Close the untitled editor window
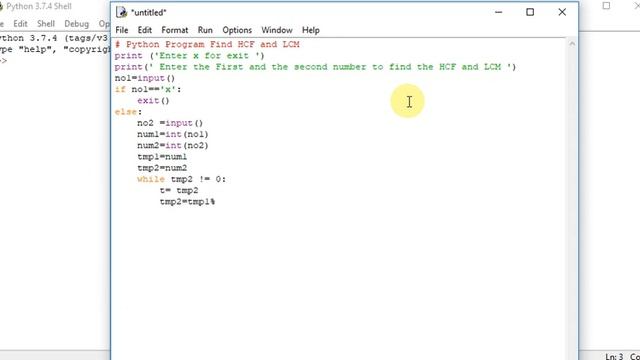Image resolution: width=640 pixels, height=360 pixels. coord(562,12)
